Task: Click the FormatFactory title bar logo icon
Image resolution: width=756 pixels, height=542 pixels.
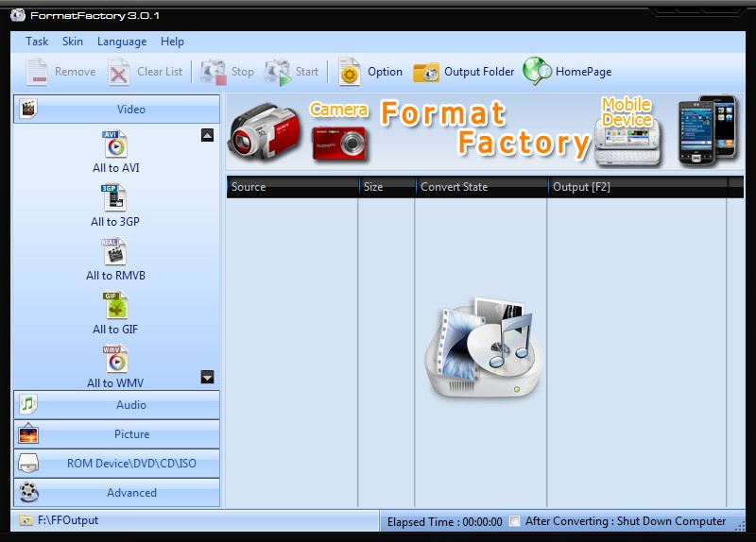Action: [18, 15]
